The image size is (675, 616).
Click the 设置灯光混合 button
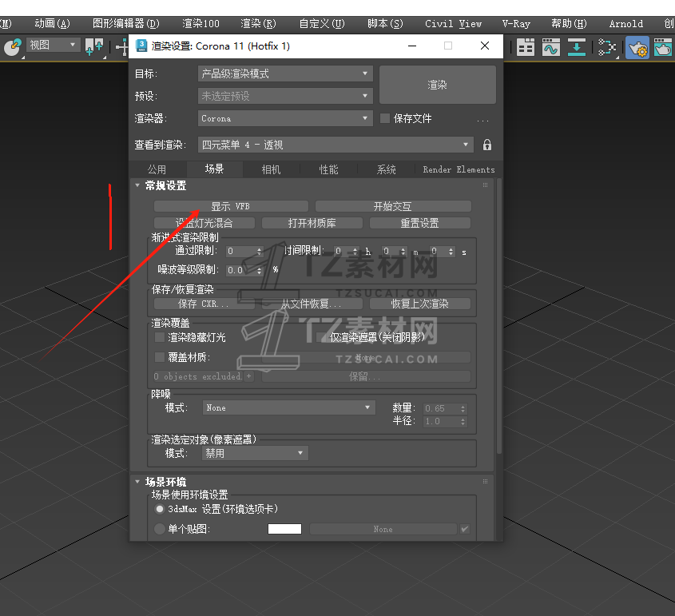coord(204,223)
